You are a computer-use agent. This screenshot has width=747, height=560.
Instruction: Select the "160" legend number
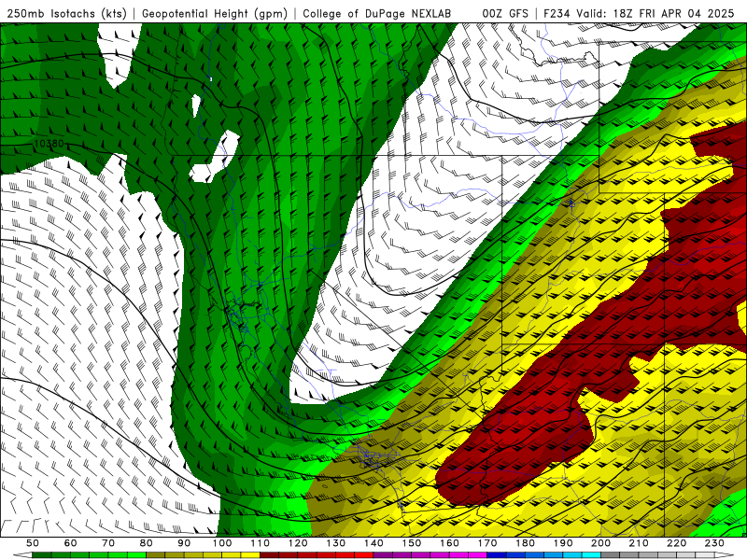(449, 543)
